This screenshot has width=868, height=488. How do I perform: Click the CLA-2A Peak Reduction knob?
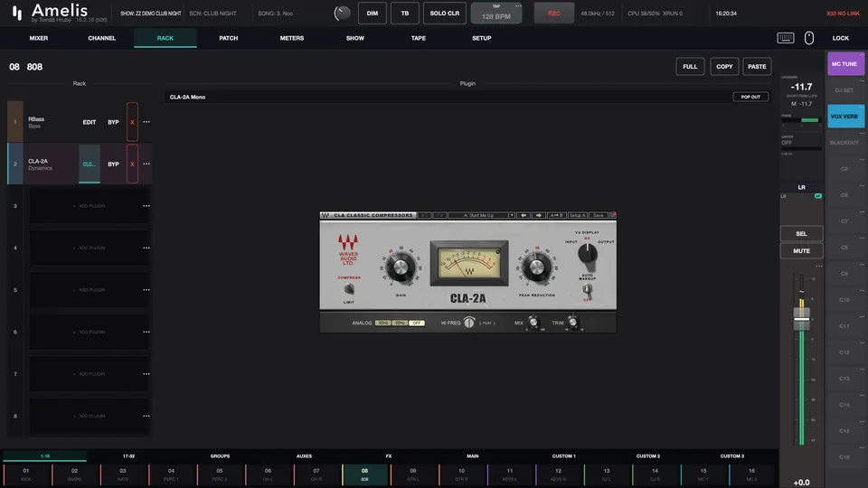click(536, 267)
